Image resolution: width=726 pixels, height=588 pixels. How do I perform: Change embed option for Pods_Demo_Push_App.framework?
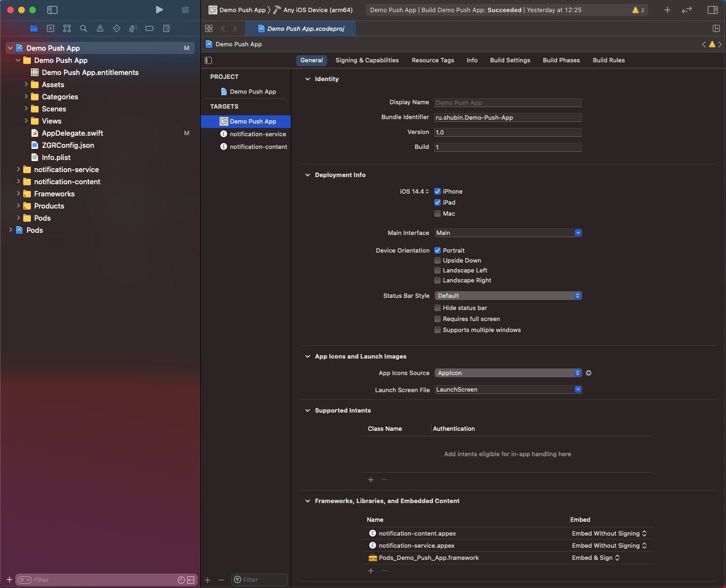coord(596,558)
